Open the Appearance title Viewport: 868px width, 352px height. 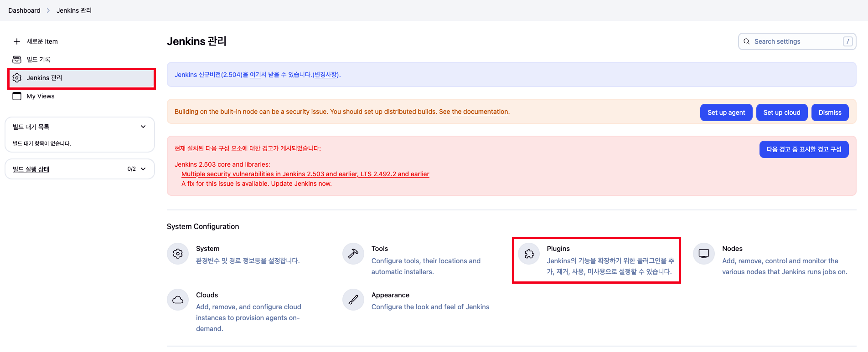coord(390,295)
